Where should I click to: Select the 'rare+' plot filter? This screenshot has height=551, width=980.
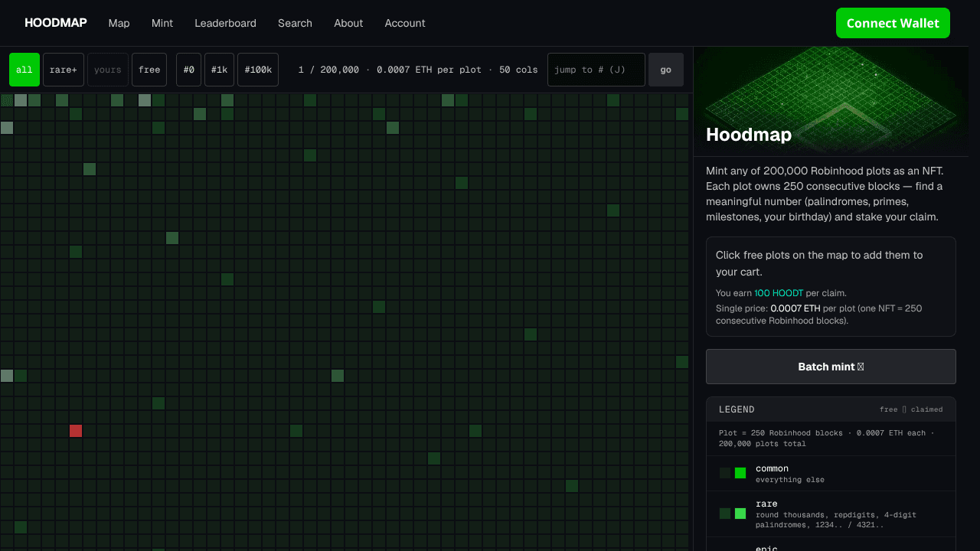point(64,70)
